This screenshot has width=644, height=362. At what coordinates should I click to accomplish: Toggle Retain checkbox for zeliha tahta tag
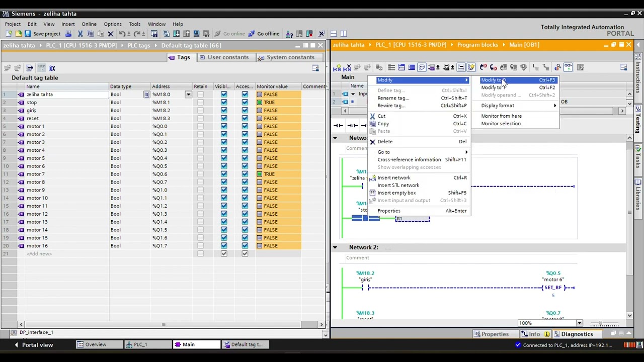201,95
